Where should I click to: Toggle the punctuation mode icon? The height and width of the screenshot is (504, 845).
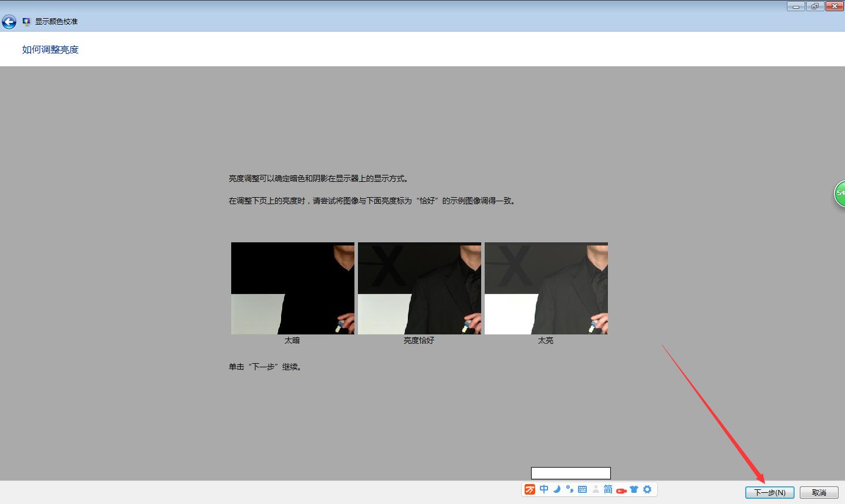569,489
